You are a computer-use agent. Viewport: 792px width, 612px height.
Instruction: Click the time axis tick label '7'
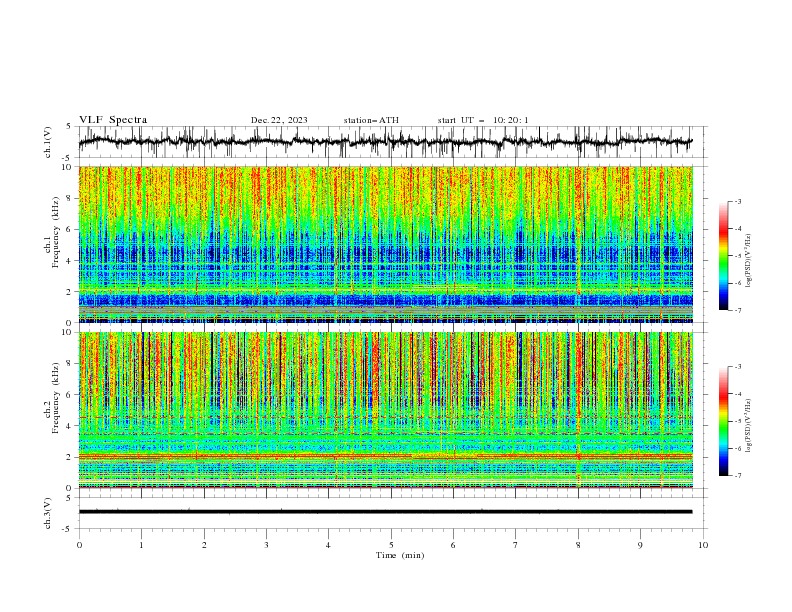(x=516, y=545)
